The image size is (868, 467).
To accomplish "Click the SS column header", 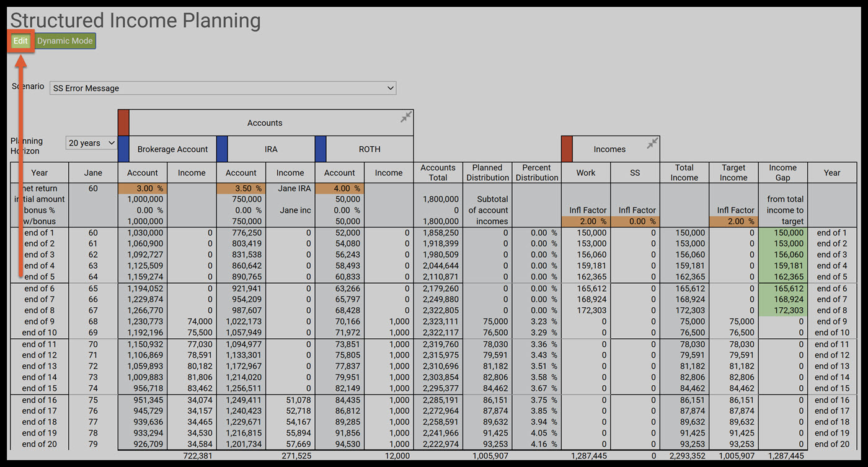I will pyautogui.click(x=635, y=173).
